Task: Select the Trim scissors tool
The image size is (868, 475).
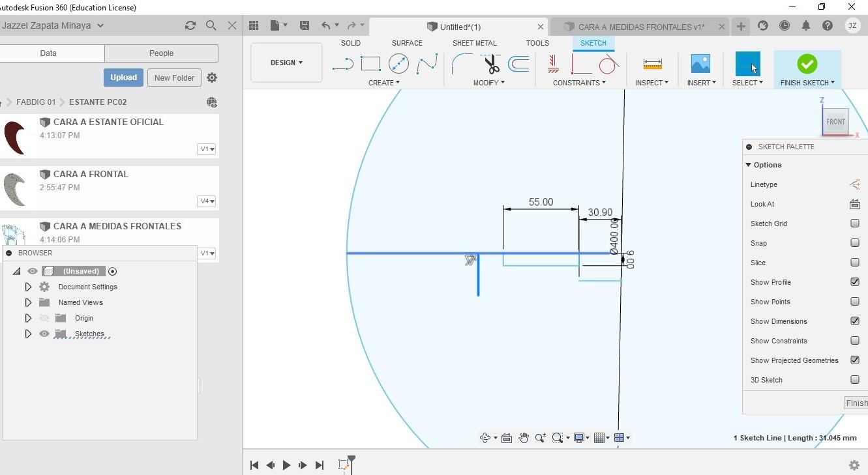Action: point(491,64)
